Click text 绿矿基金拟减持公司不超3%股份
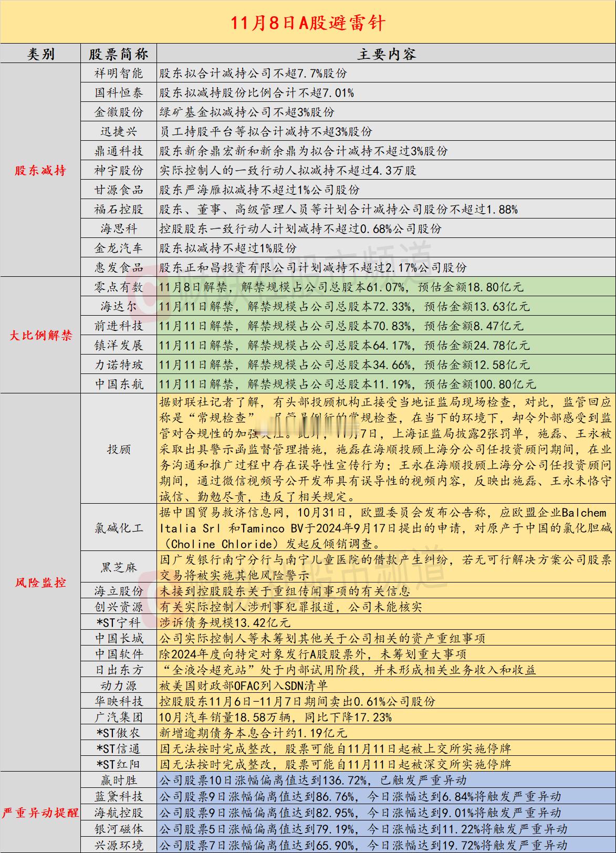 (x=247, y=112)
